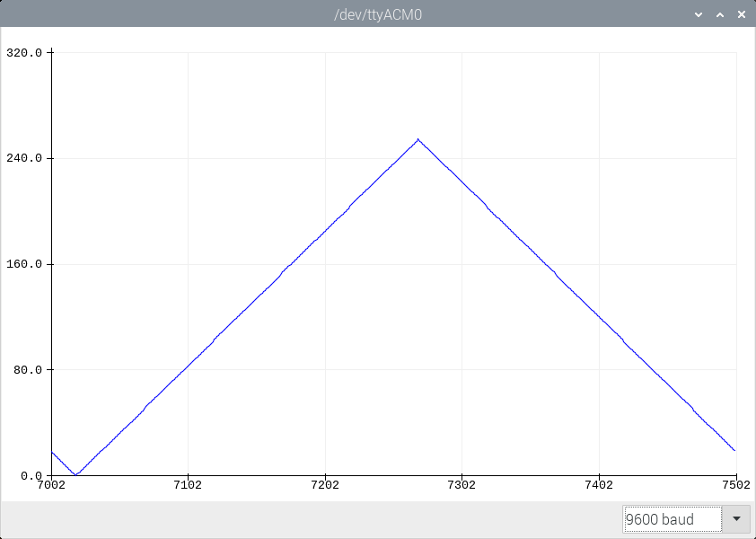756x539 pixels.
Task: Maximize the /dev/ttyACM0 window
Action: point(720,14)
